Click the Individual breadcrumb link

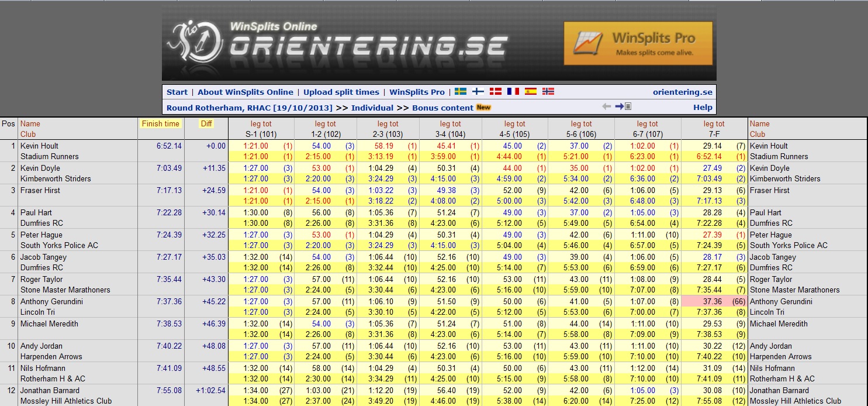pyautogui.click(x=372, y=108)
